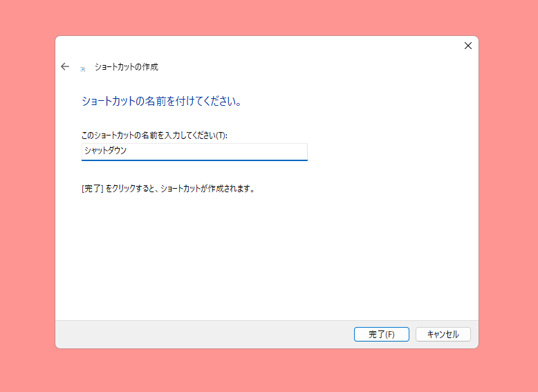This screenshot has width=538, height=392.
Task: Place cursor after the シャットダウン text
Action: (x=128, y=151)
